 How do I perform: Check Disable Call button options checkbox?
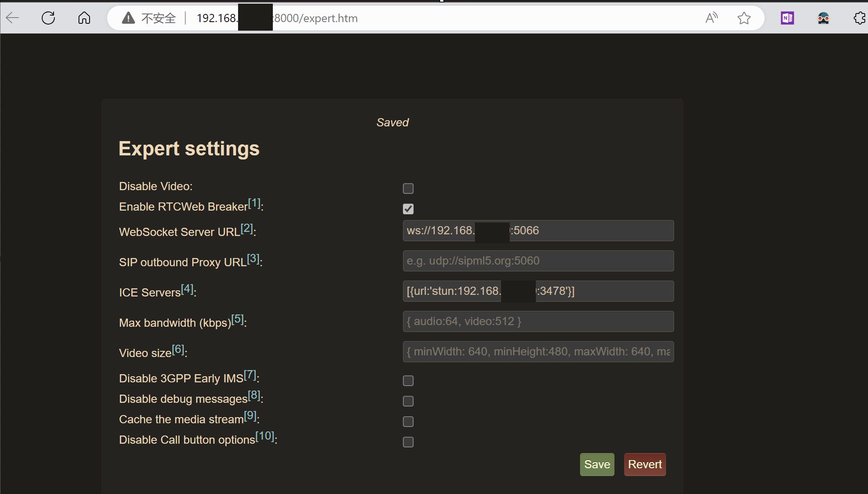[x=408, y=442]
